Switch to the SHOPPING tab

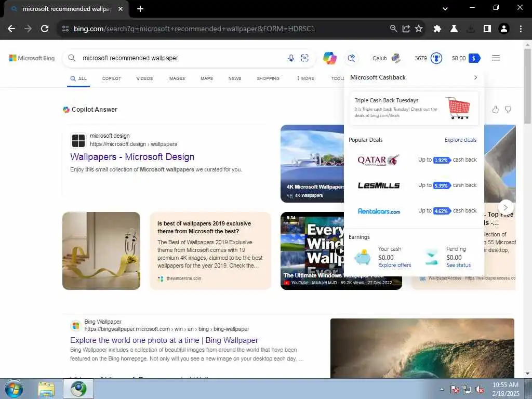click(x=268, y=78)
